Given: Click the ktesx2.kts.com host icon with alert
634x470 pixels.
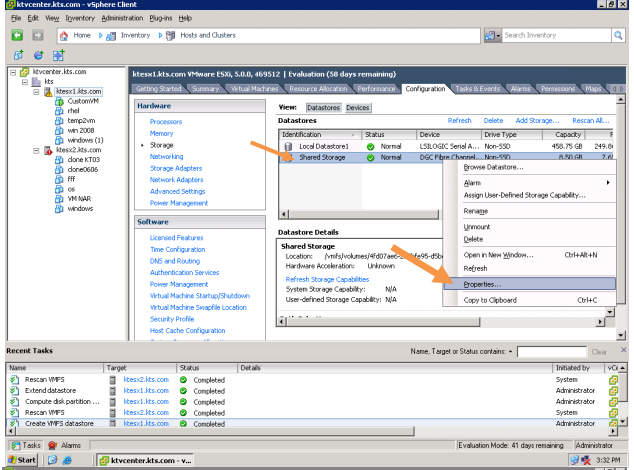Looking at the screenshot, I should pos(48,150).
